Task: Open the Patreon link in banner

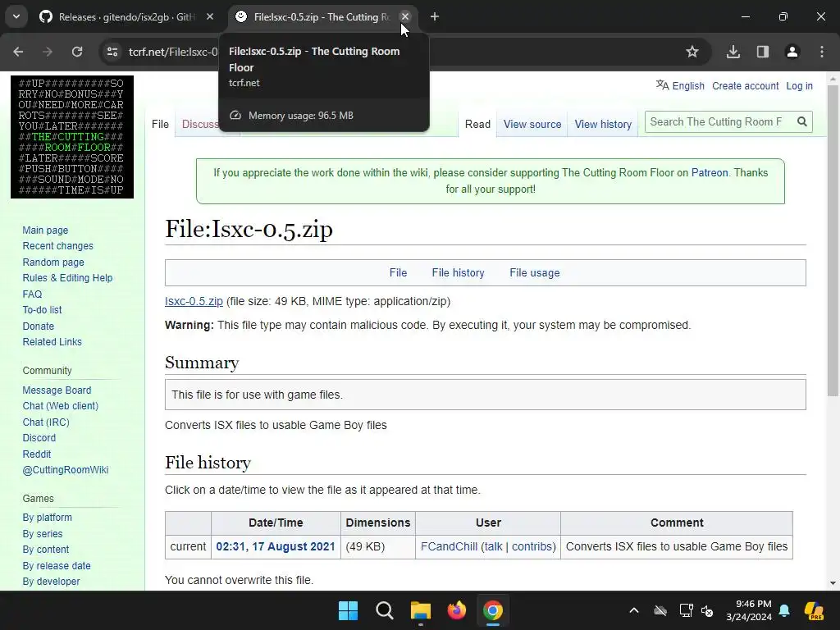Action: pos(710,172)
